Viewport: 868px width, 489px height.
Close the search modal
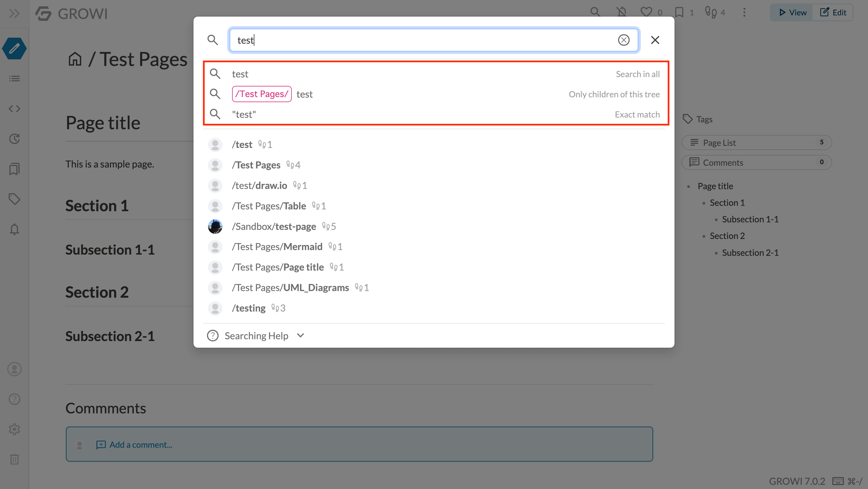(x=655, y=40)
